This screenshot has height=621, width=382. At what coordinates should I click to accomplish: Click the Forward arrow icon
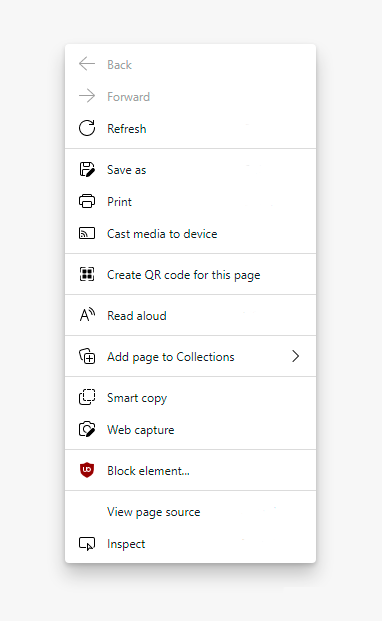point(87,96)
